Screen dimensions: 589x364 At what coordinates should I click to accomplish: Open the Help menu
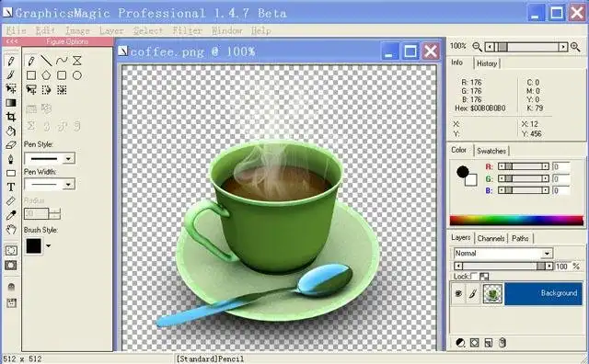[x=261, y=30]
